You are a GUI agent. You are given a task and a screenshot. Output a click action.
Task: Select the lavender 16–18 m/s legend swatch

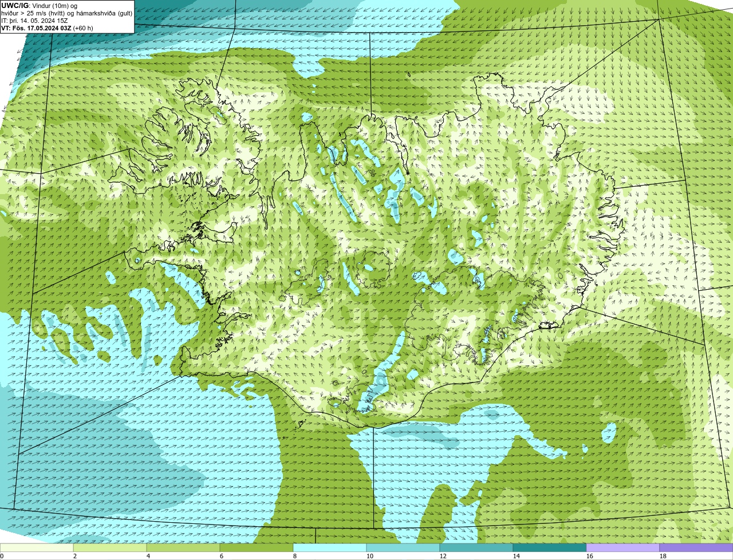pyautogui.click(x=623, y=547)
